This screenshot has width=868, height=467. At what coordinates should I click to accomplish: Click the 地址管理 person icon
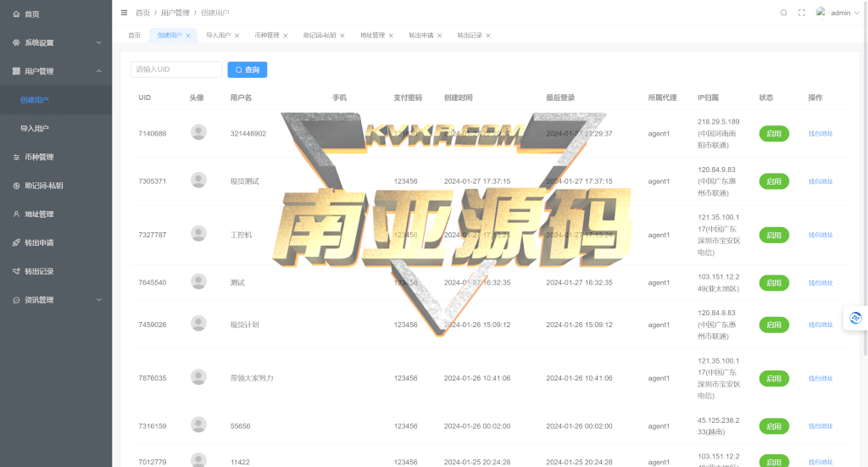(16, 214)
